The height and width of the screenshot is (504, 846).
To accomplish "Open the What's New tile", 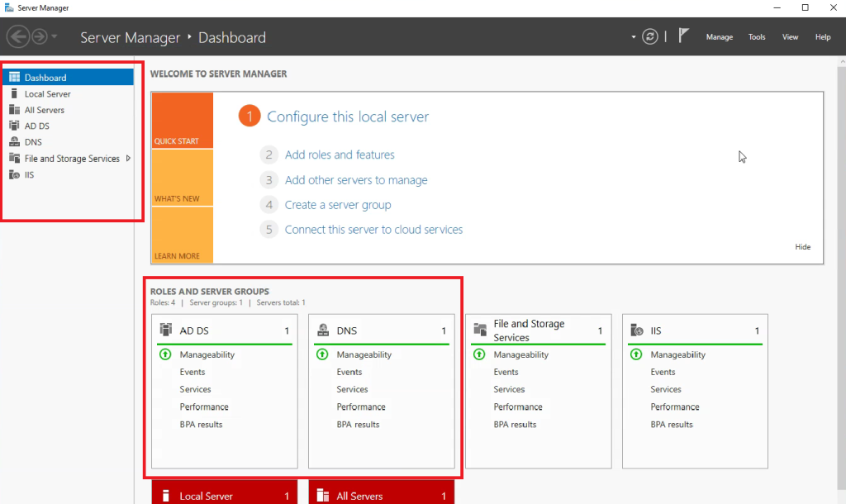I will click(x=183, y=178).
